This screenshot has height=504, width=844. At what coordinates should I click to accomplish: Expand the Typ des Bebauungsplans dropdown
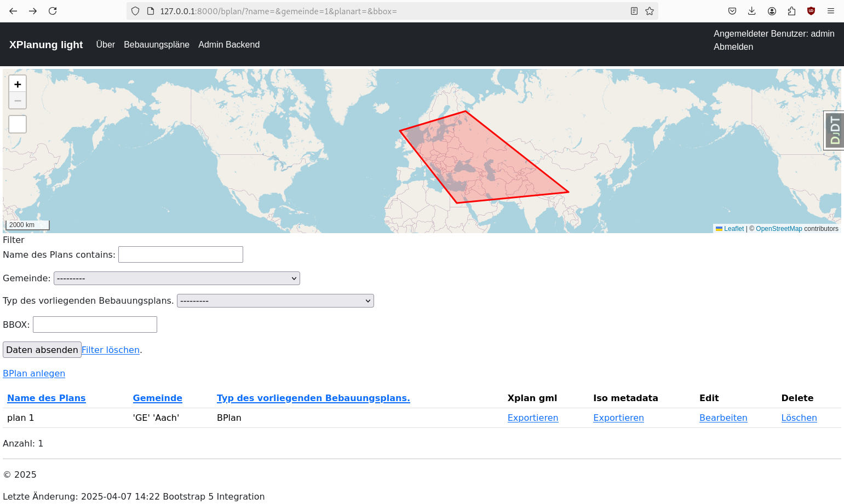(275, 301)
